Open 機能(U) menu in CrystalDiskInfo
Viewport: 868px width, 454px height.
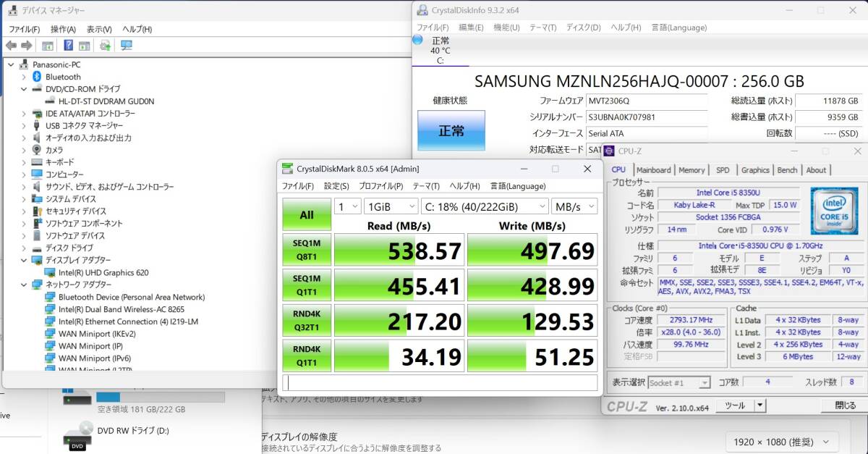(506, 28)
